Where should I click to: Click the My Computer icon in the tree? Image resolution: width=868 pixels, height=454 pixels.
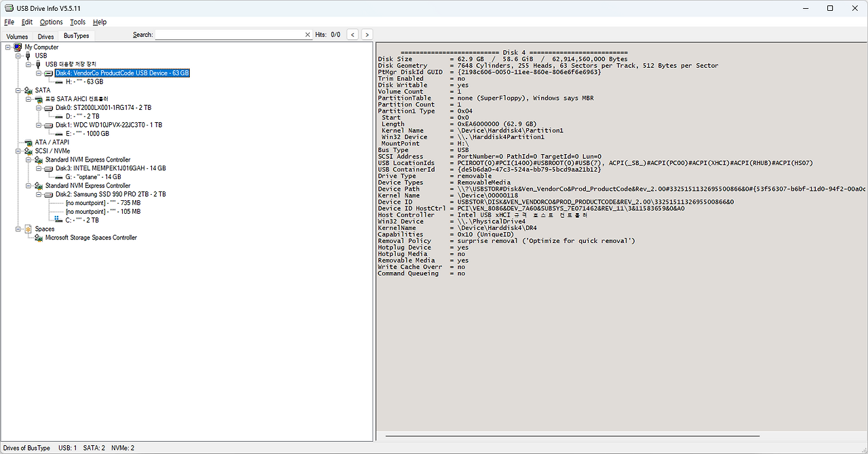point(18,47)
